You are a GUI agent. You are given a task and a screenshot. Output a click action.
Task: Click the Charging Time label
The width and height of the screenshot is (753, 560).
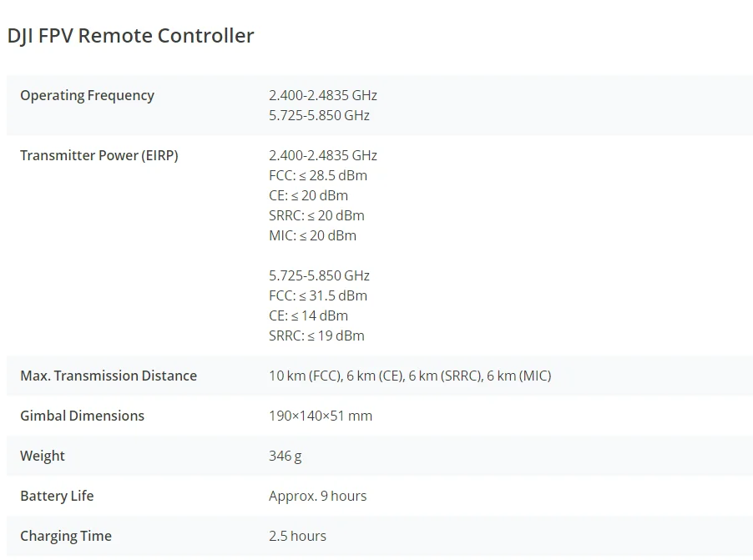66,536
